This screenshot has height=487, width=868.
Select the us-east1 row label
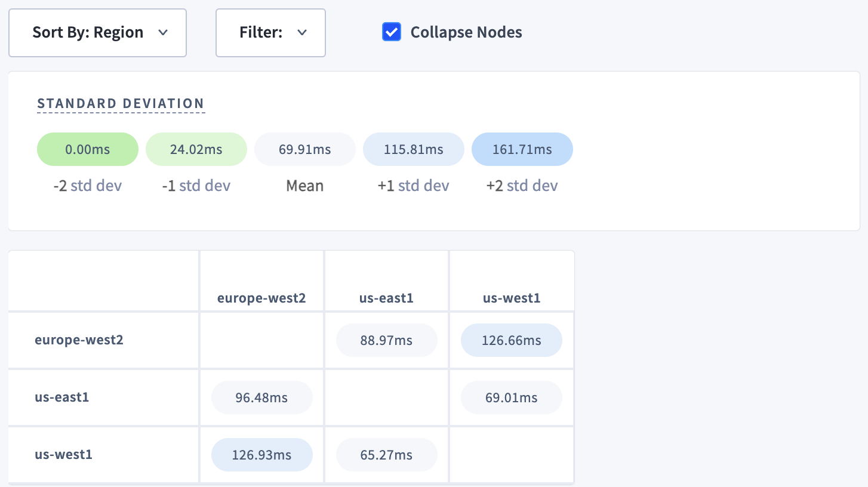62,397
